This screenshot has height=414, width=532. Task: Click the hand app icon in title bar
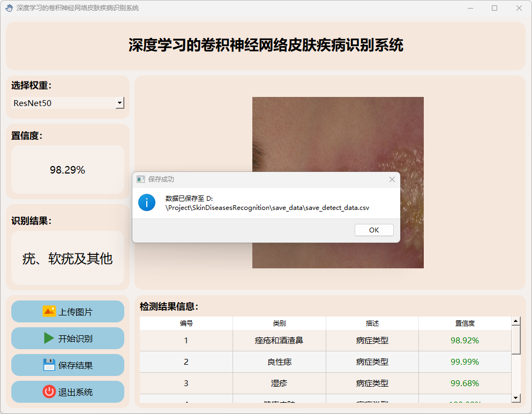click(x=9, y=8)
